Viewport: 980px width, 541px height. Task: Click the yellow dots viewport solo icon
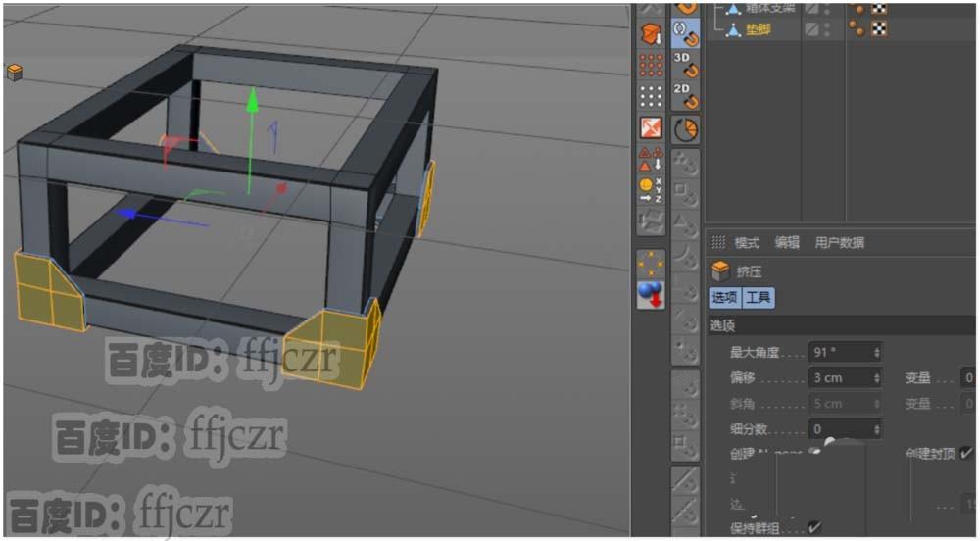pyautogui.click(x=651, y=264)
